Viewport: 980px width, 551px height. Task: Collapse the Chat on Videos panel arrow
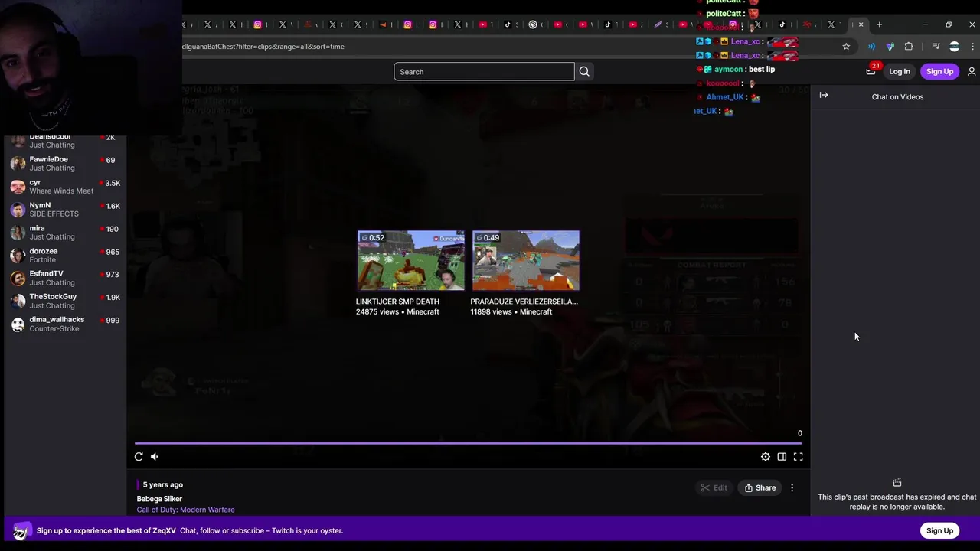824,96
